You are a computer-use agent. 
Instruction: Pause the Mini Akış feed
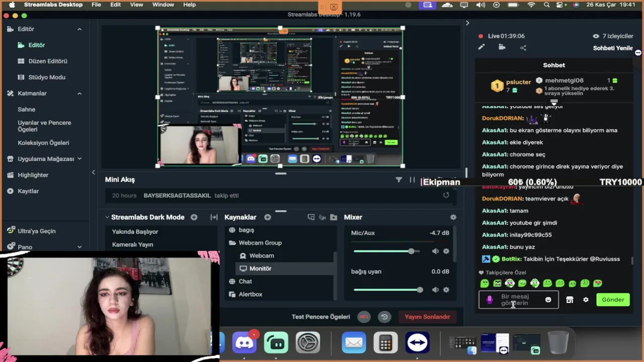[412, 179]
